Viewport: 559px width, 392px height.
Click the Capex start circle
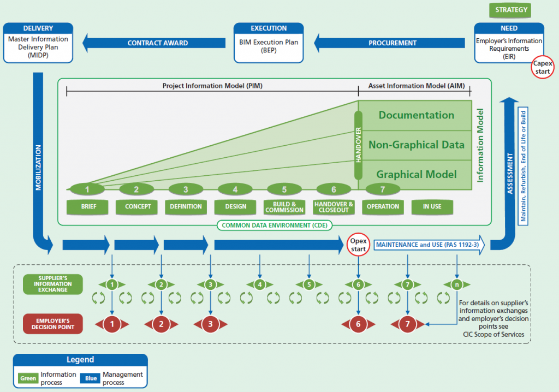coord(542,67)
